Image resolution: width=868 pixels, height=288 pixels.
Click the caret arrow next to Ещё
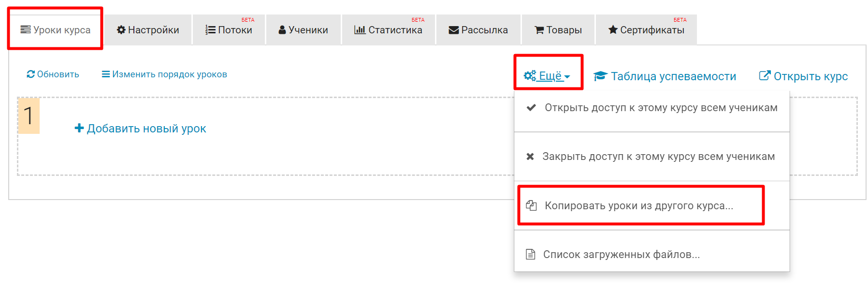[567, 77]
